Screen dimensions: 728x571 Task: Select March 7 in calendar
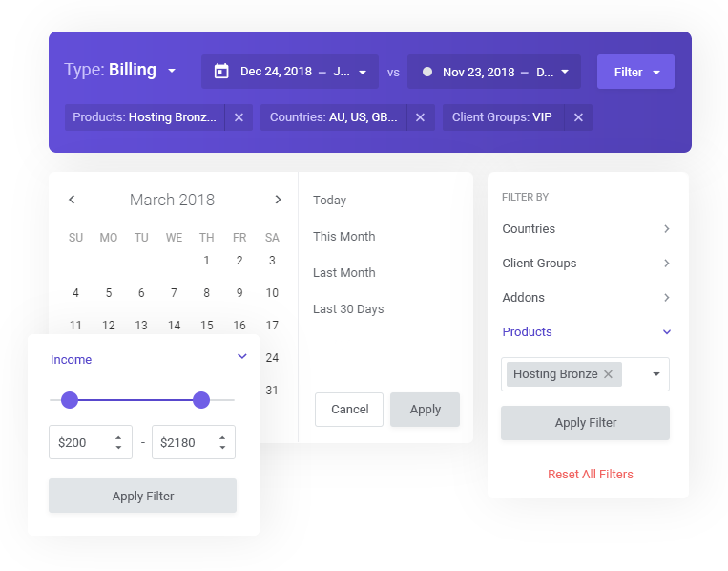[x=174, y=293]
